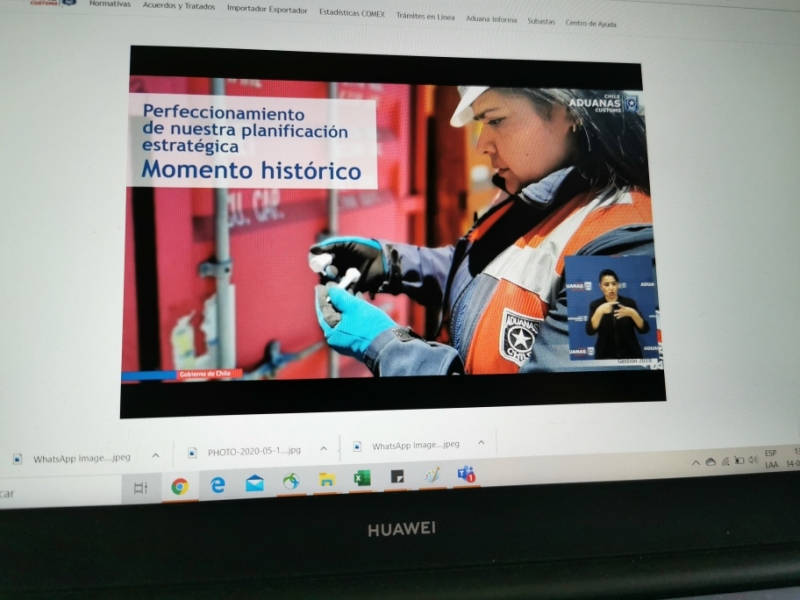The image size is (800, 600).
Task: Open Sticky Notes taskbar icon
Action: tap(397, 477)
